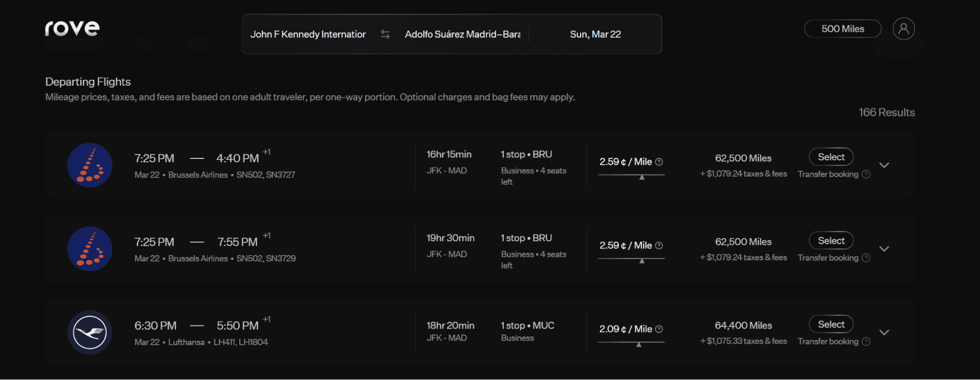This screenshot has height=380, width=980.
Task: Show Transfer booking help for Lufthansa flight
Action: (866, 341)
